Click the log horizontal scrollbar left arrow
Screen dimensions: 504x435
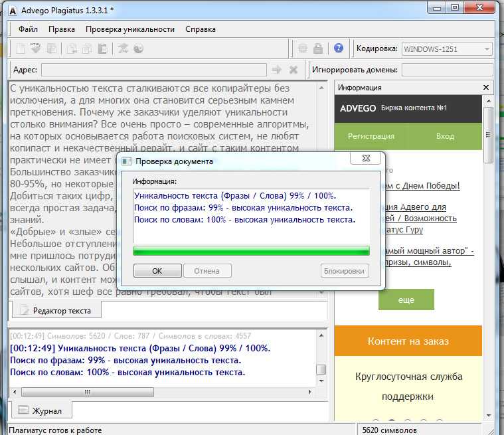tap(14, 392)
